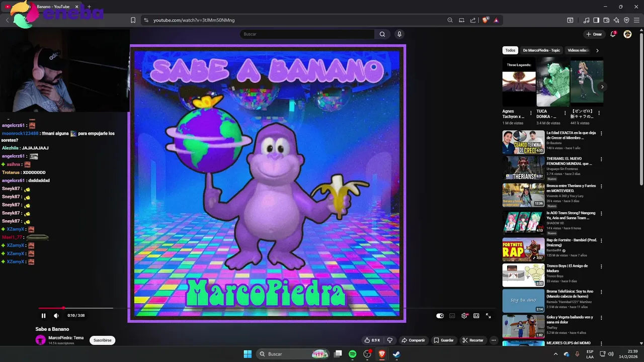Switch to theater mode view

tap(476, 316)
